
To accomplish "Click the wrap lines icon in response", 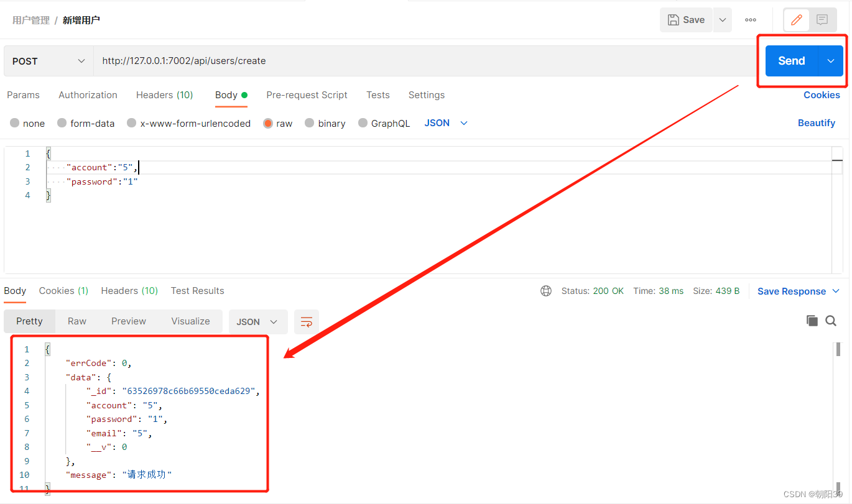I will [x=307, y=321].
